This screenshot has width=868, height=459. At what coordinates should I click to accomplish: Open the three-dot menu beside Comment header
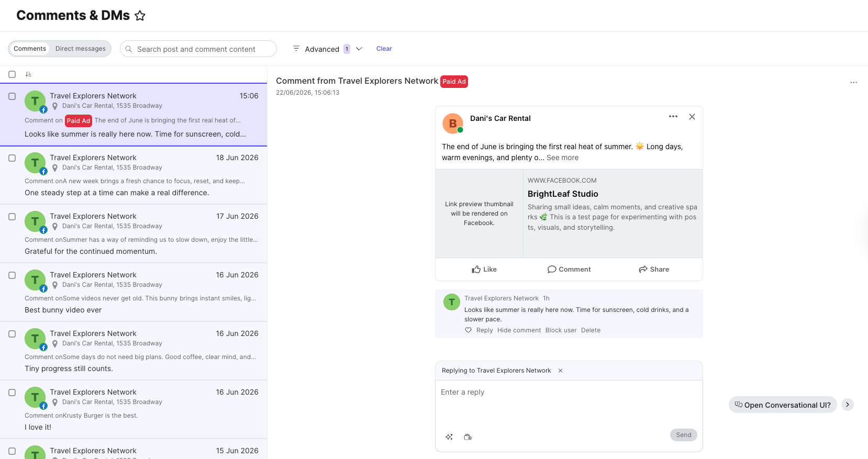tap(853, 83)
